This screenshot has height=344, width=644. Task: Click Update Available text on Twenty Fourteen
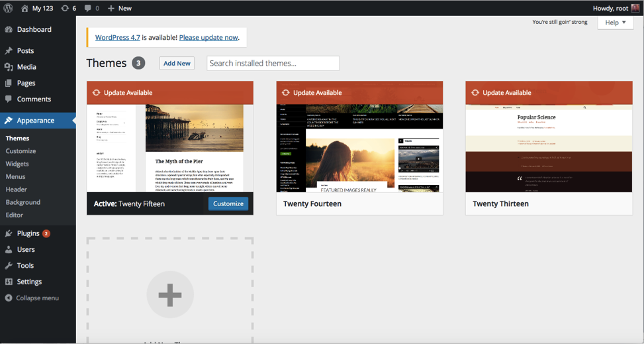(318, 93)
